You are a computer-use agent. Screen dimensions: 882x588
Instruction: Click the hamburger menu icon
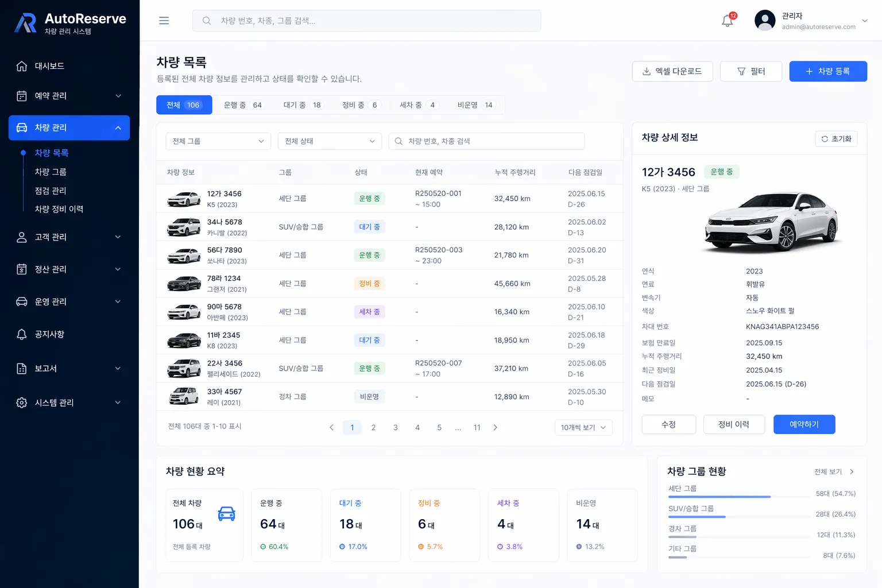(164, 21)
